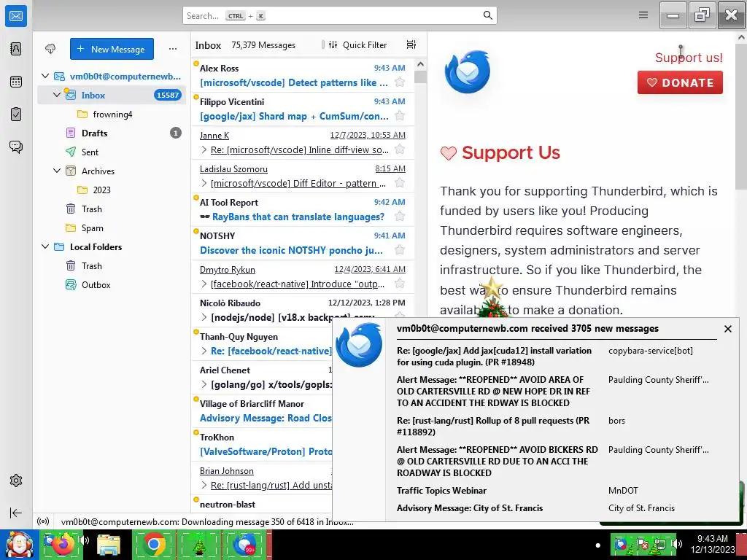Click the search magnifier icon
The image size is (747, 560).
pyautogui.click(x=487, y=15)
